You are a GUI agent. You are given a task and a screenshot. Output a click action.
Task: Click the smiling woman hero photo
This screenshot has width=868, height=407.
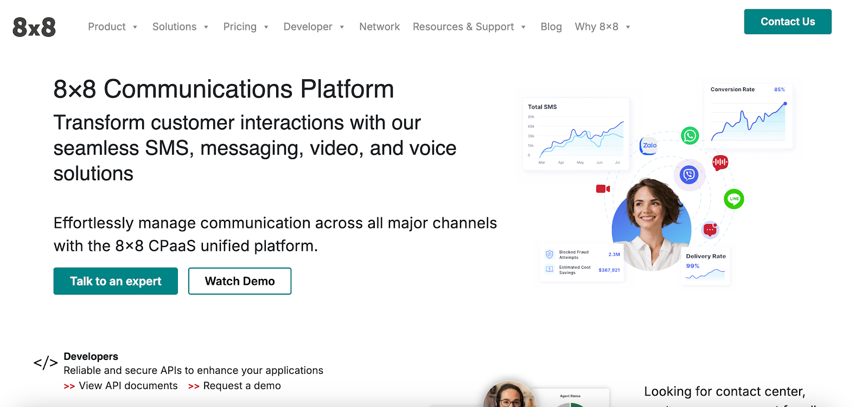click(651, 225)
